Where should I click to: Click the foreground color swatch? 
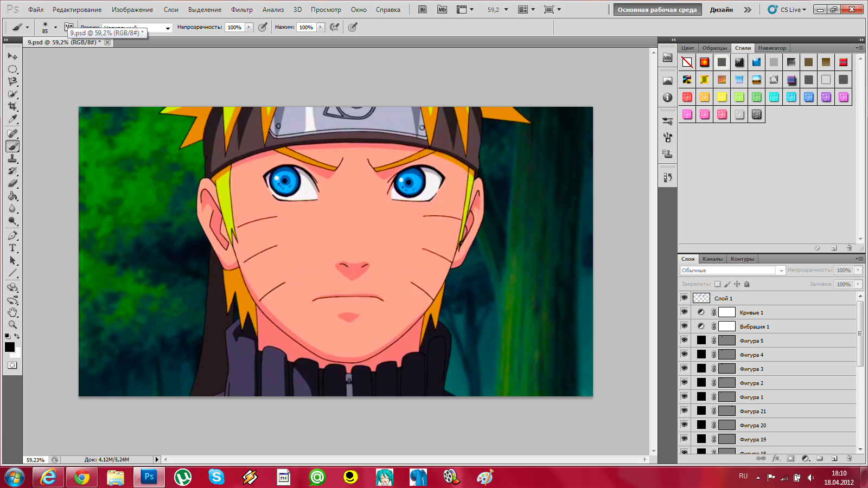tap(9, 346)
